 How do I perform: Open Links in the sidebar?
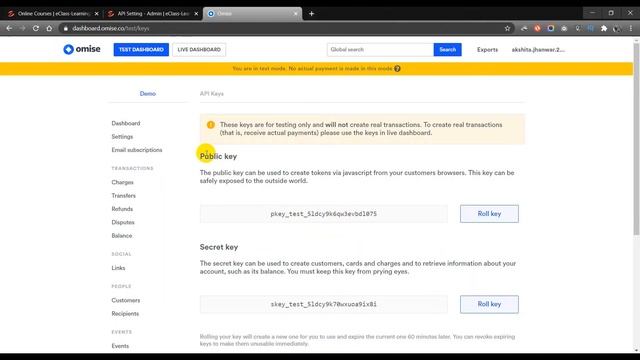118,268
